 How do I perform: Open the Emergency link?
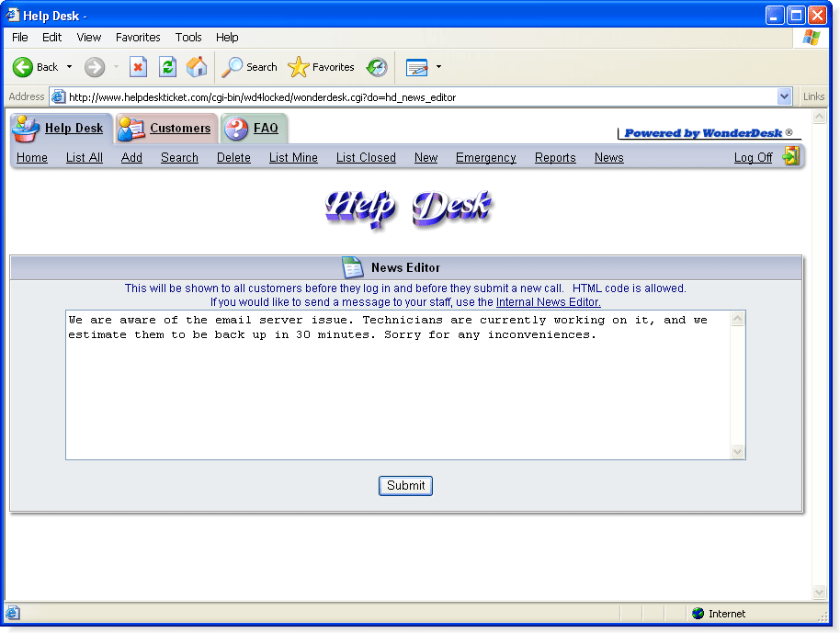[486, 157]
